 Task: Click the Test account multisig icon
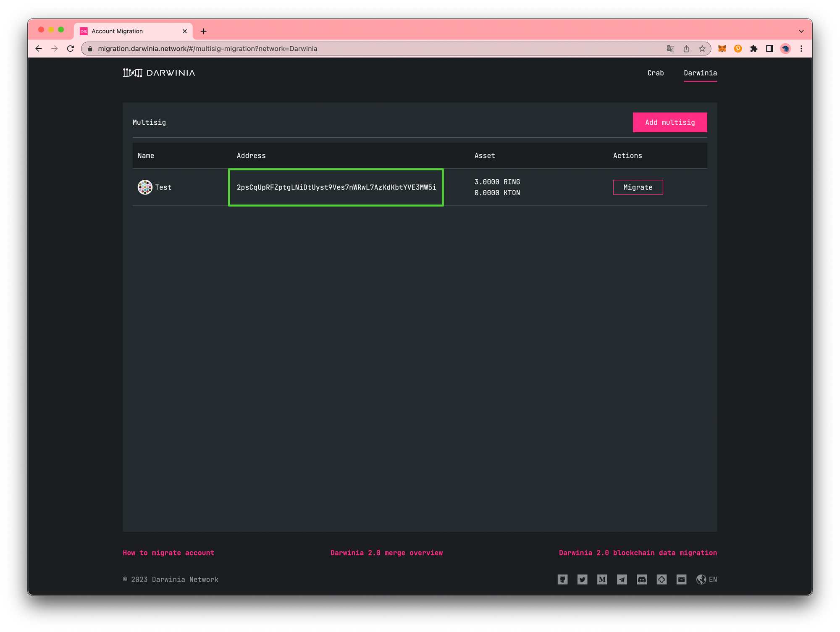click(145, 187)
